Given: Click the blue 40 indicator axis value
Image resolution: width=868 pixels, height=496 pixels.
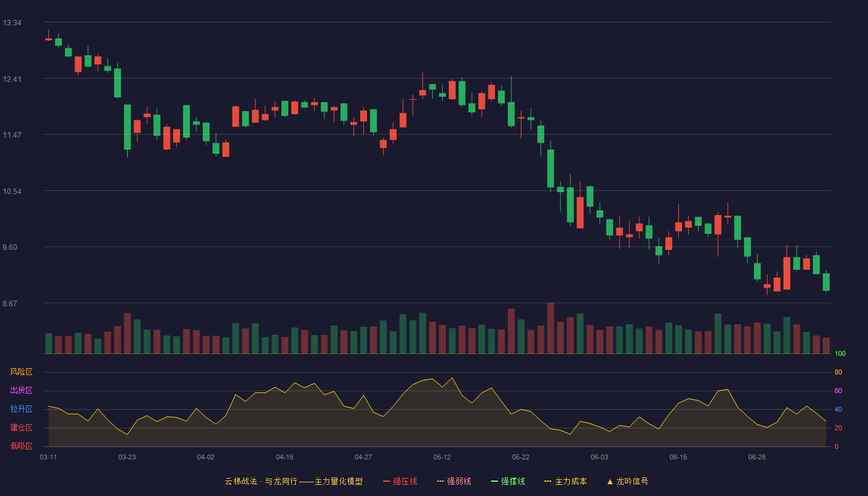Looking at the screenshot, I should (838, 410).
